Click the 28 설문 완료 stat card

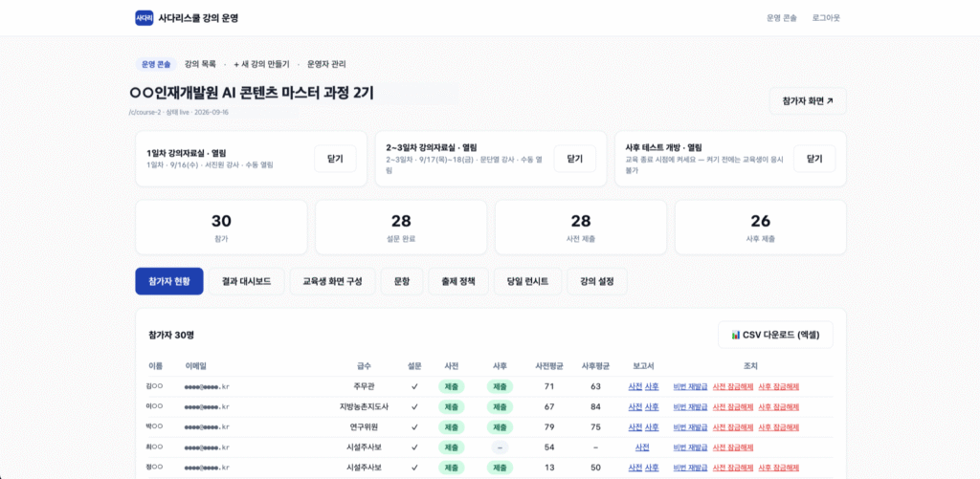pyautogui.click(x=401, y=228)
